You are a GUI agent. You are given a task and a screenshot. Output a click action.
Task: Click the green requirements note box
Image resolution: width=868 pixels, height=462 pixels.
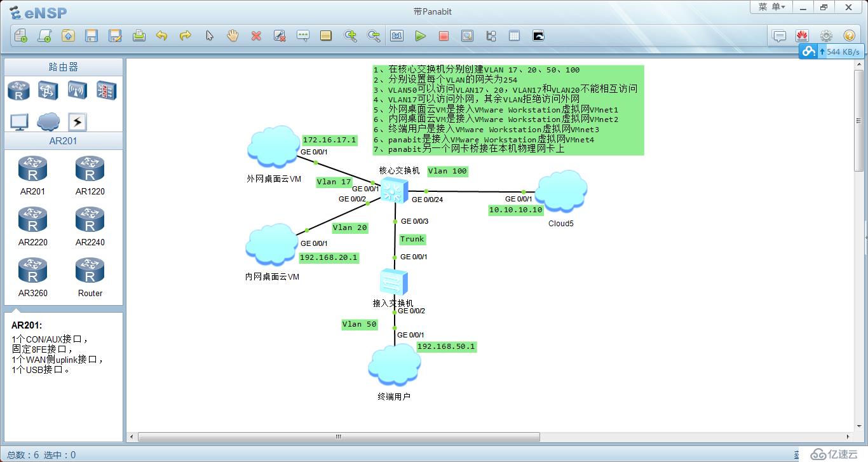click(508, 110)
